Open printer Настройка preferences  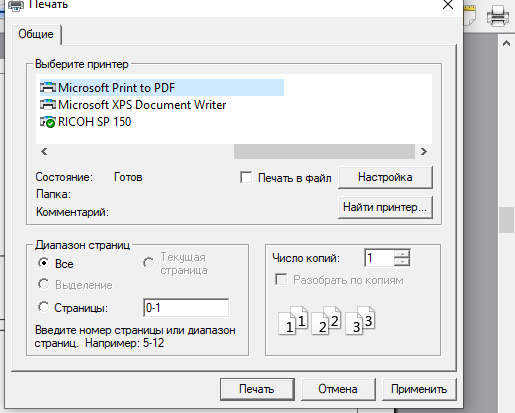point(385,177)
